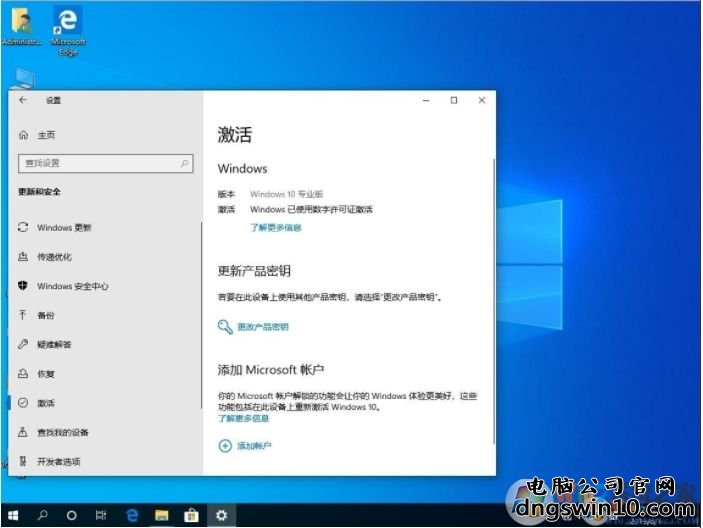Click 更改产品密钥 link
This screenshot has height=528, width=703.
tap(263, 327)
